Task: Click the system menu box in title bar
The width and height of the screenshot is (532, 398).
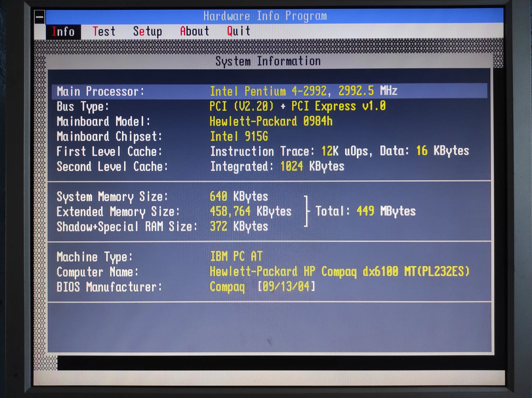Action: (x=40, y=17)
